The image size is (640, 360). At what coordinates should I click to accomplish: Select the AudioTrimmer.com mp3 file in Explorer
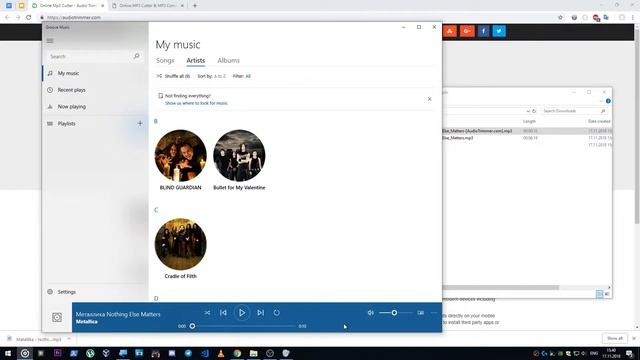[x=527, y=131]
